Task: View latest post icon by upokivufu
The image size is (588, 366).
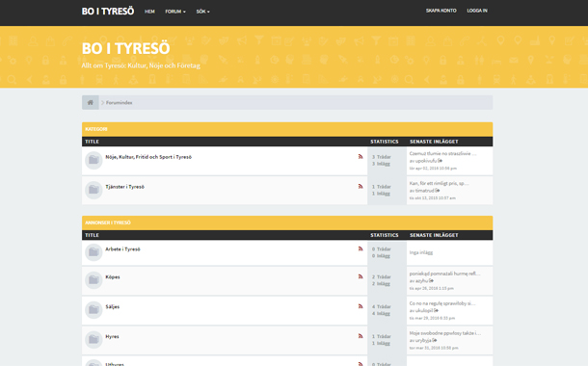Action: click(441, 161)
